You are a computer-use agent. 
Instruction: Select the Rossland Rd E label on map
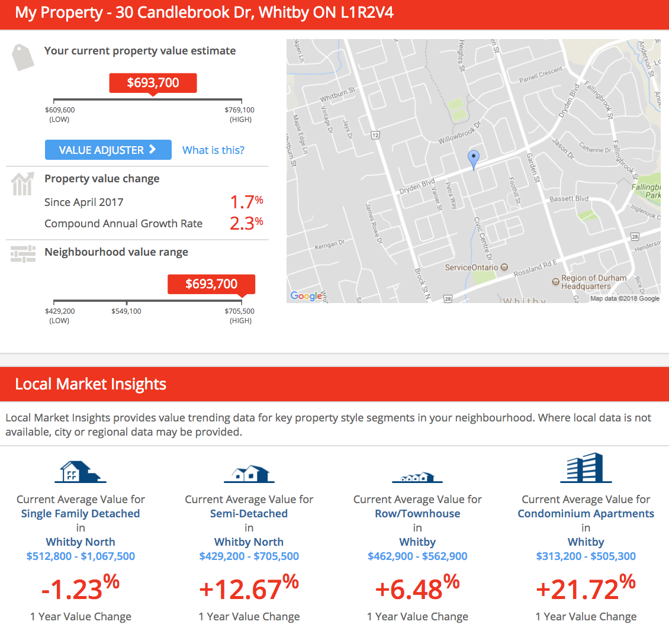tap(535, 268)
